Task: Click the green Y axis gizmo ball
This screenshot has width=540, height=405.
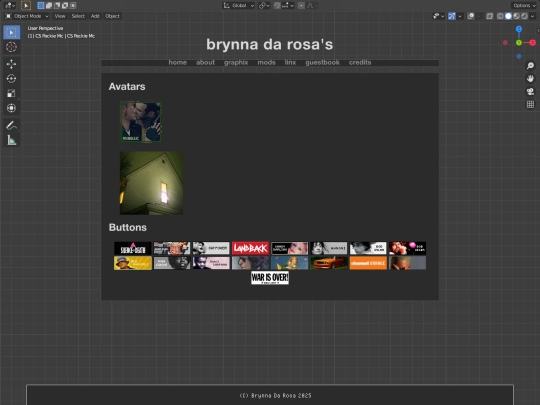Action: [519, 43]
